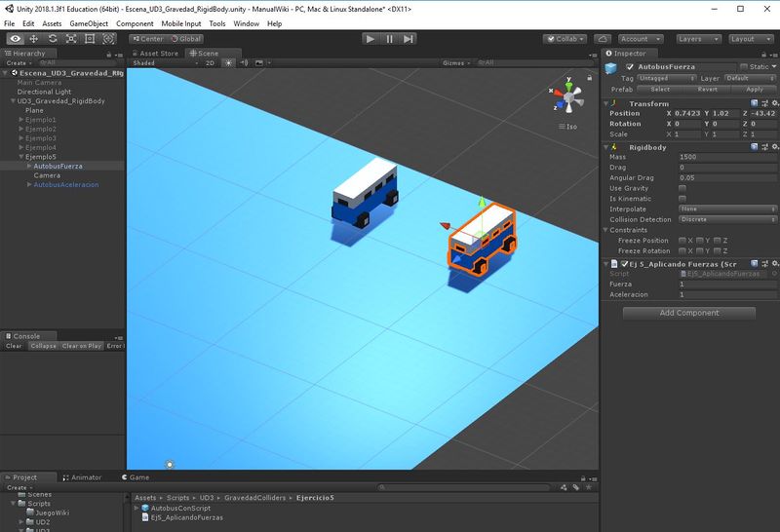Switch to the Animator tab
Image resolution: width=780 pixels, height=532 pixels.
[83, 477]
